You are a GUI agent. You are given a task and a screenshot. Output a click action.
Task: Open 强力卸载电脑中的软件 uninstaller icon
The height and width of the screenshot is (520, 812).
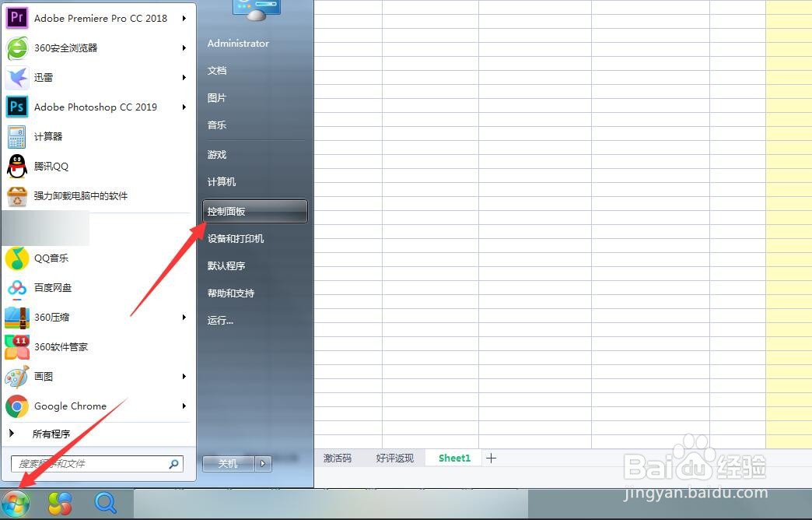coord(16,196)
